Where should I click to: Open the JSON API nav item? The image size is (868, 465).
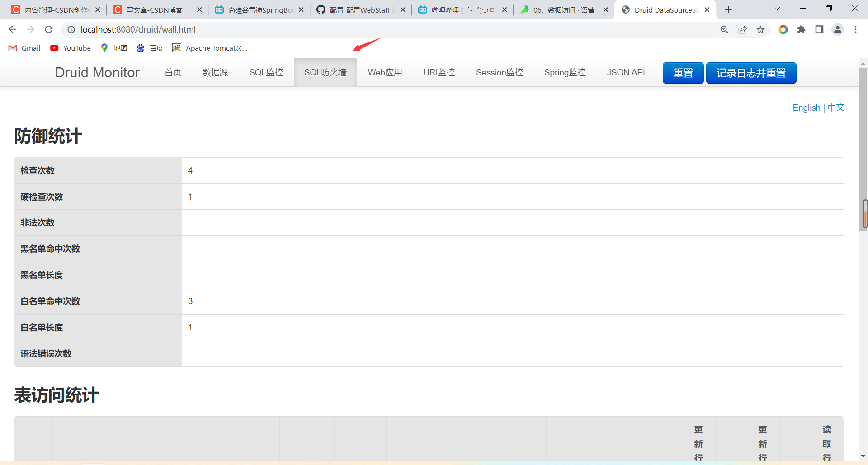pyautogui.click(x=626, y=72)
